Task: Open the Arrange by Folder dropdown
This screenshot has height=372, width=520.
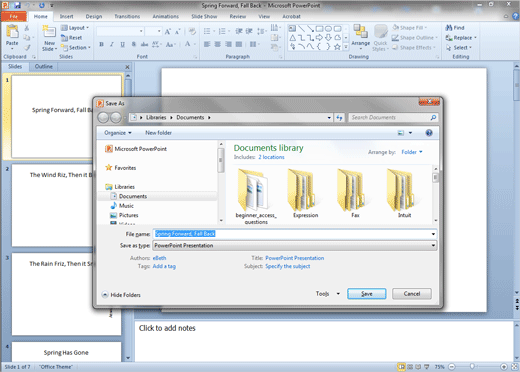Action: pyautogui.click(x=412, y=152)
